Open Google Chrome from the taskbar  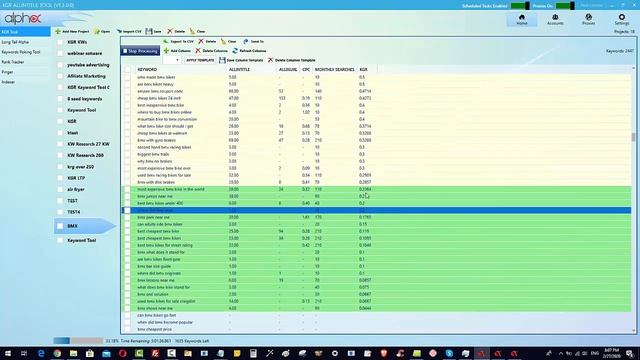(57, 353)
